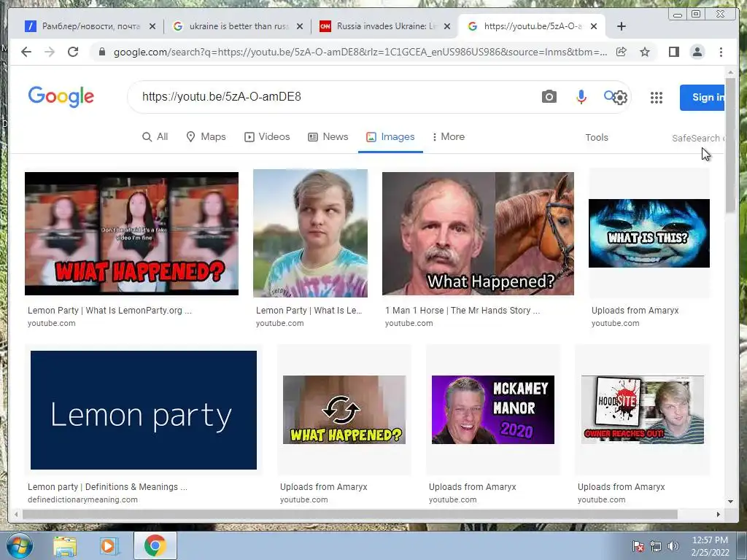The height and width of the screenshot is (560, 747).
Task: Click the blue search magnifier icon
Action: pos(609,96)
